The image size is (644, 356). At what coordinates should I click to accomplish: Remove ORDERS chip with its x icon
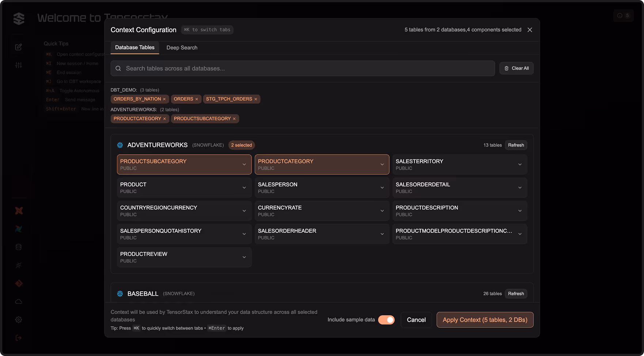click(197, 99)
